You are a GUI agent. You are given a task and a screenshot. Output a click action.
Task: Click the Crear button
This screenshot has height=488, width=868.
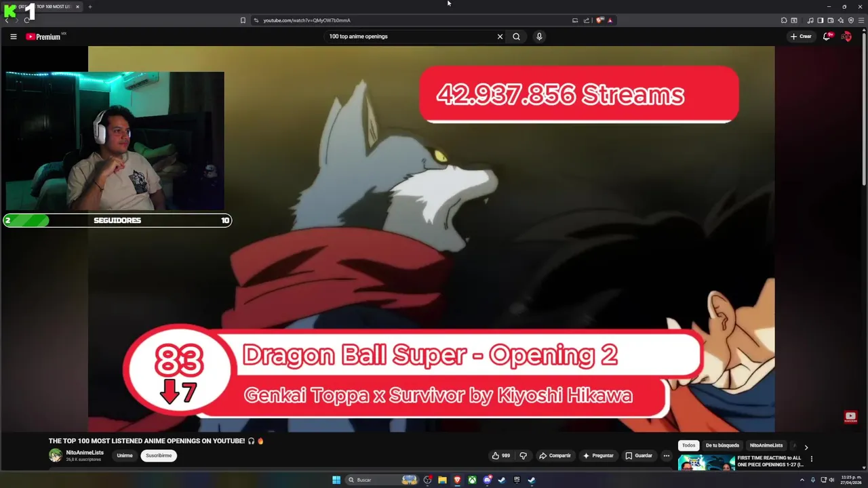801,37
